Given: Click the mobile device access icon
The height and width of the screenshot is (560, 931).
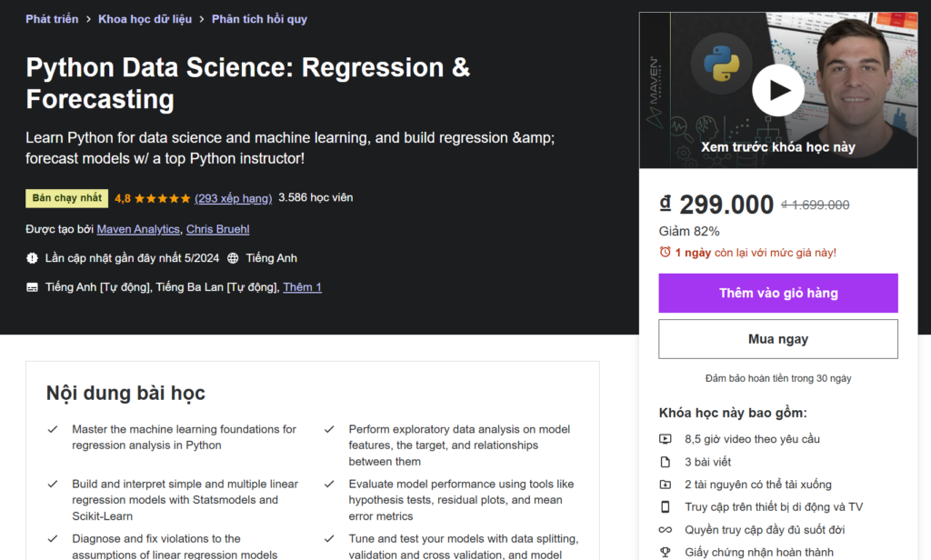Looking at the screenshot, I should point(666,507).
